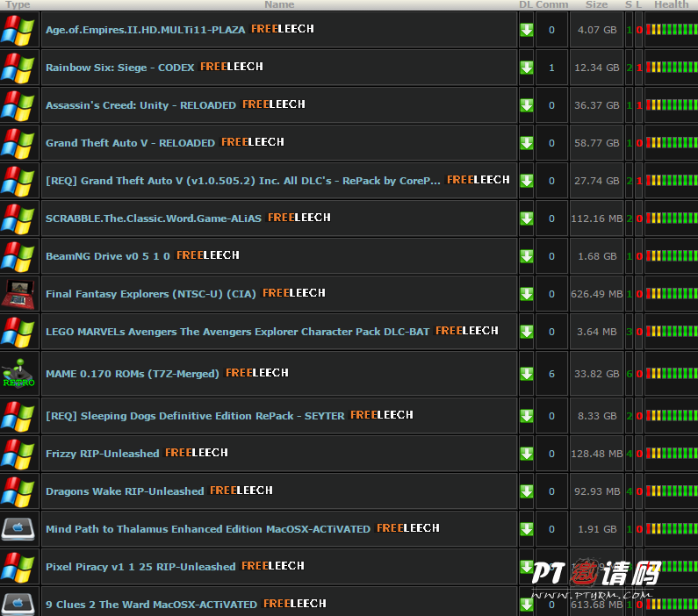Click Mac category icon for Mind Path to Thalamus

tap(18, 529)
